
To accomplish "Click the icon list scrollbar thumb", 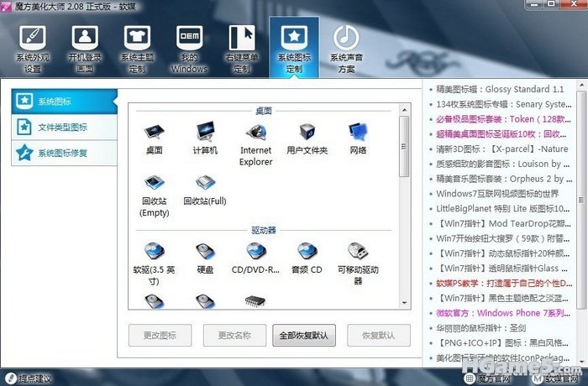I will [404, 146].
